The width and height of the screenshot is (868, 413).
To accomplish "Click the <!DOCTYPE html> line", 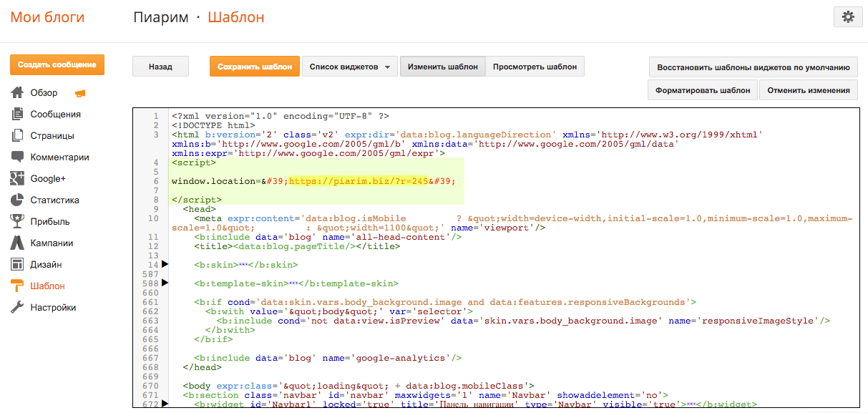I will 213,125.
